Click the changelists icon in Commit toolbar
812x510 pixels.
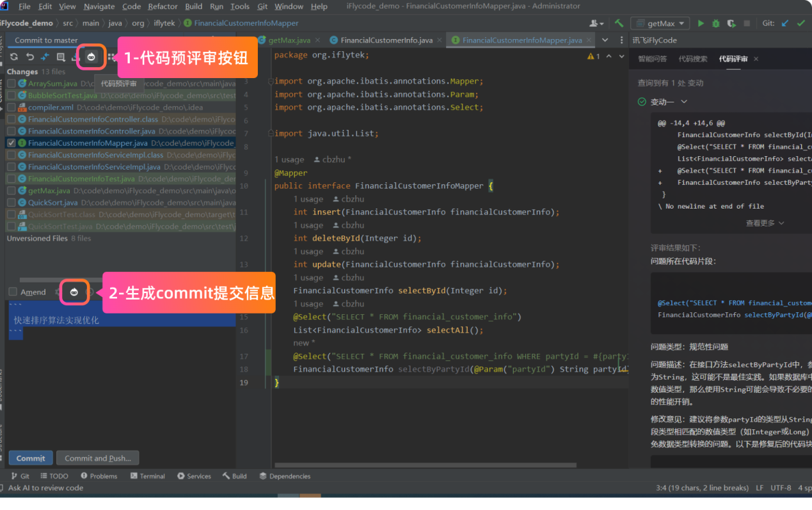(60, 57)
